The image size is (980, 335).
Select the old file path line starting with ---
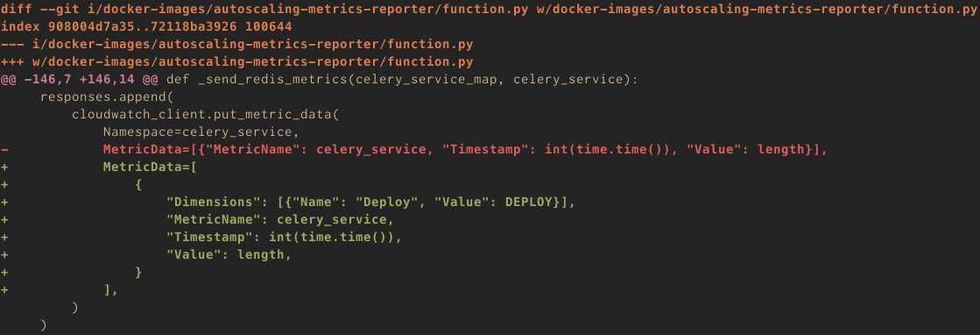pyautogui.click(x=236, y=45)
